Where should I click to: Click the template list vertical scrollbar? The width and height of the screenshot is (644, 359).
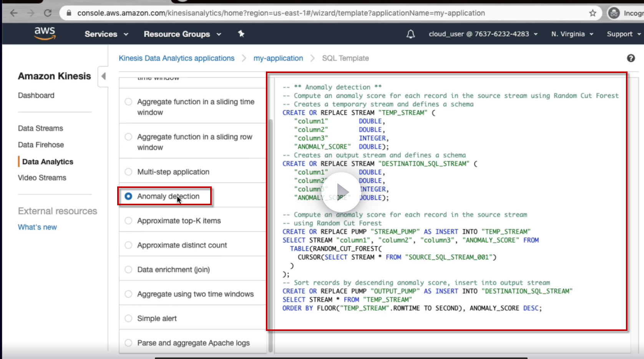click(x=271, y=231)
